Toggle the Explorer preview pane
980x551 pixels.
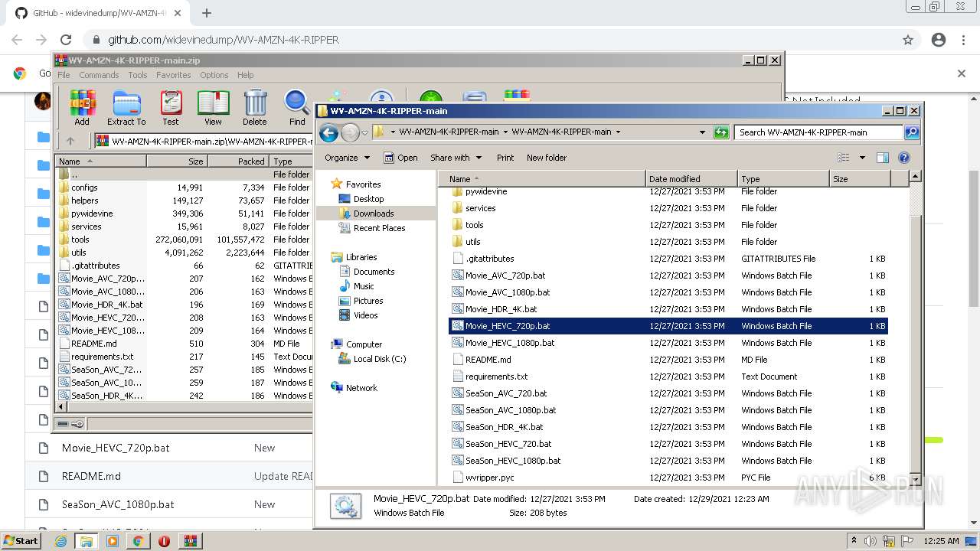click(x=883, y=158)
